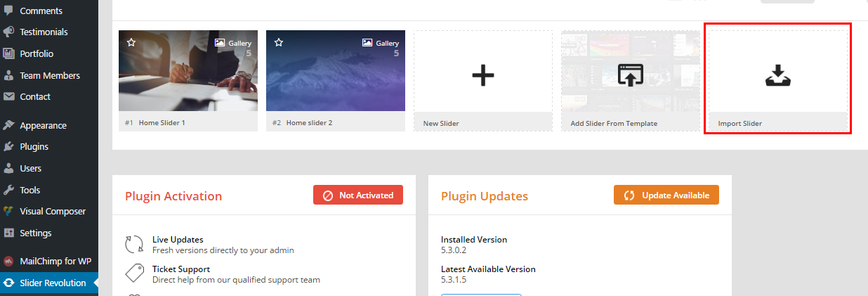Click the Ticket Support text

(x=181, y=269)
